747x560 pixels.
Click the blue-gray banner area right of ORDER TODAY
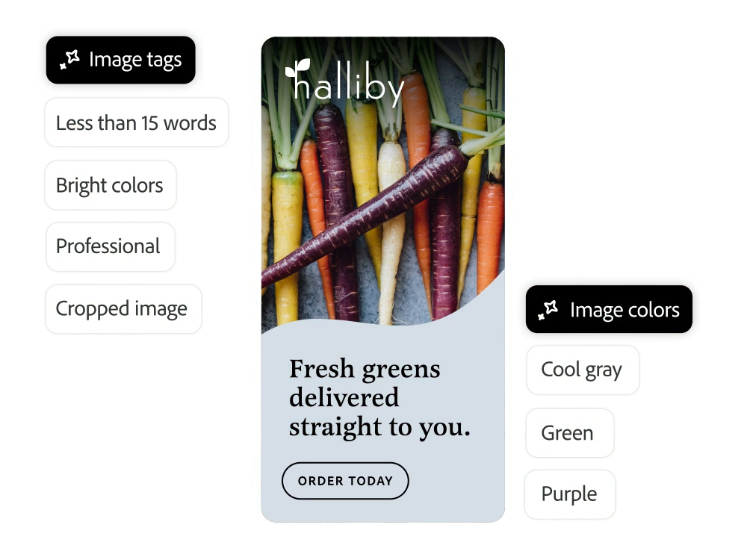click(x=456, y=481)
